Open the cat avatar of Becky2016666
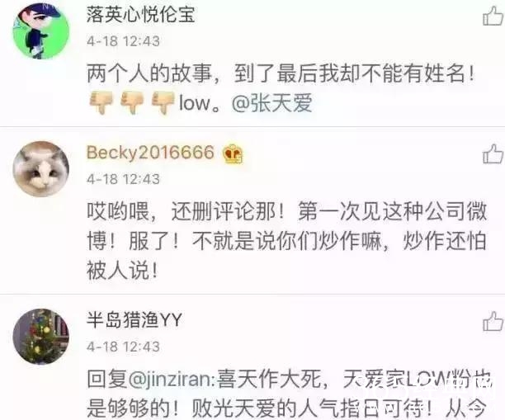This screenshot has width=505, height=420. 41,169
